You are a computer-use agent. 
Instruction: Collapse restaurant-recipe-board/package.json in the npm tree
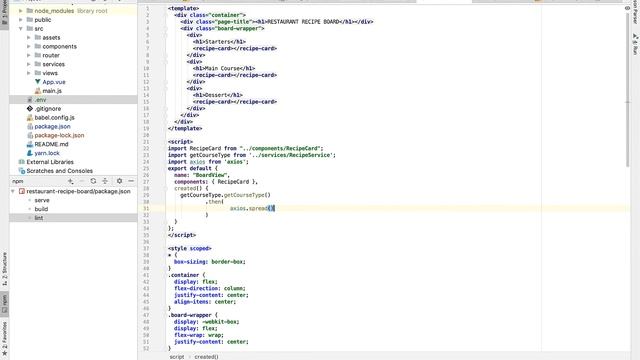tap(13, 191)
